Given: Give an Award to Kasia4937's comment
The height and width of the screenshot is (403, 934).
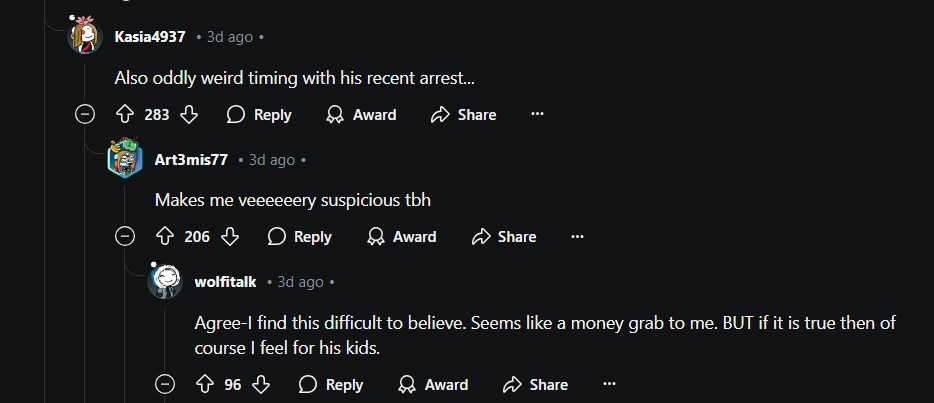Looking at the screenshot, I should coord(361,115).
